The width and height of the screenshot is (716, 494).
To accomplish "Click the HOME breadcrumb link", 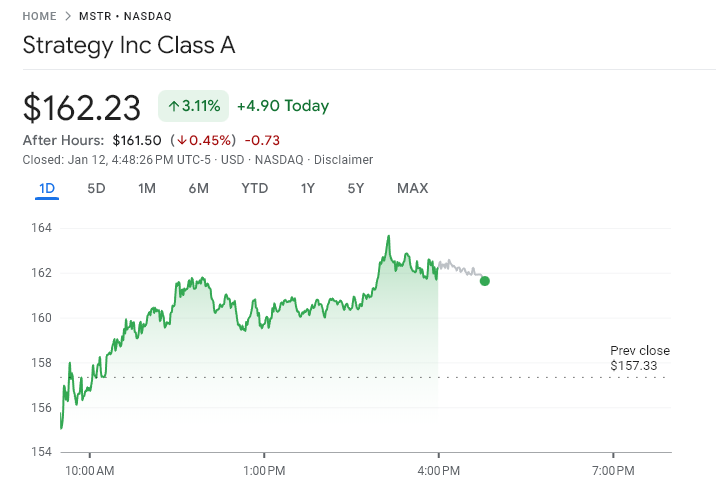I will (x=39, y=17).
